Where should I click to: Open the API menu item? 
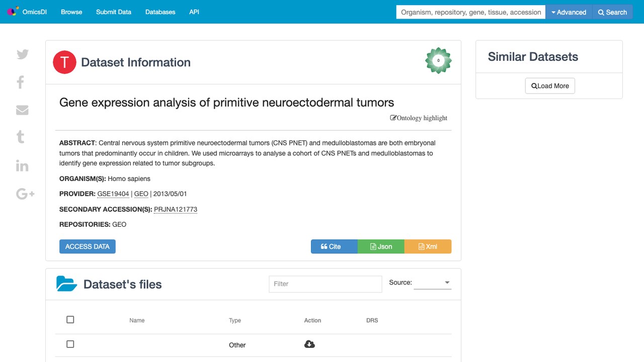click(x=194, y=12)
